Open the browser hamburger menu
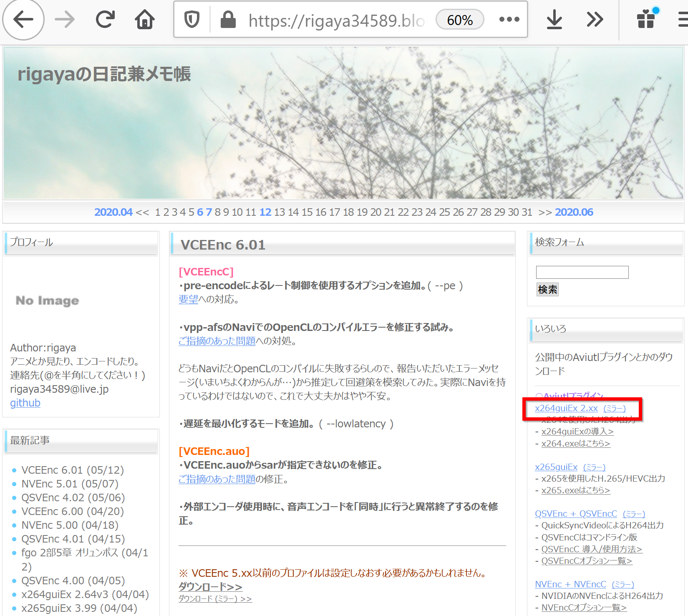Screen dimensions: 688x616 (x=683, y=20)
